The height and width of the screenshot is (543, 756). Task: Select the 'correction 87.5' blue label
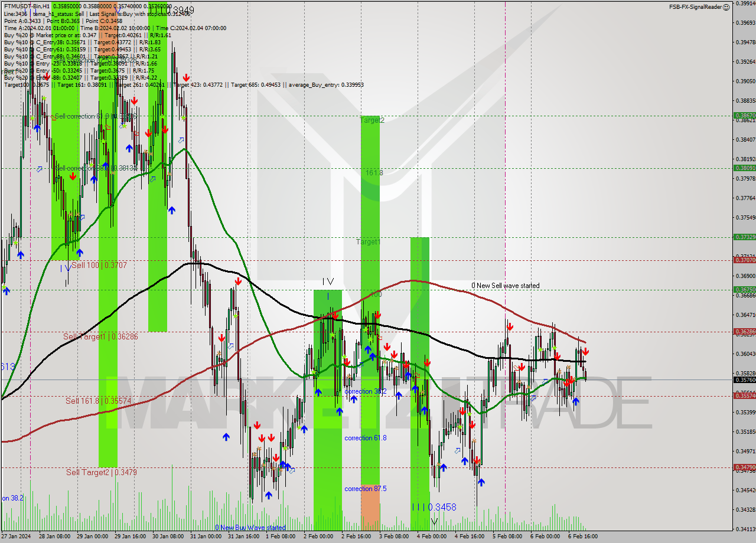(366, 489)
